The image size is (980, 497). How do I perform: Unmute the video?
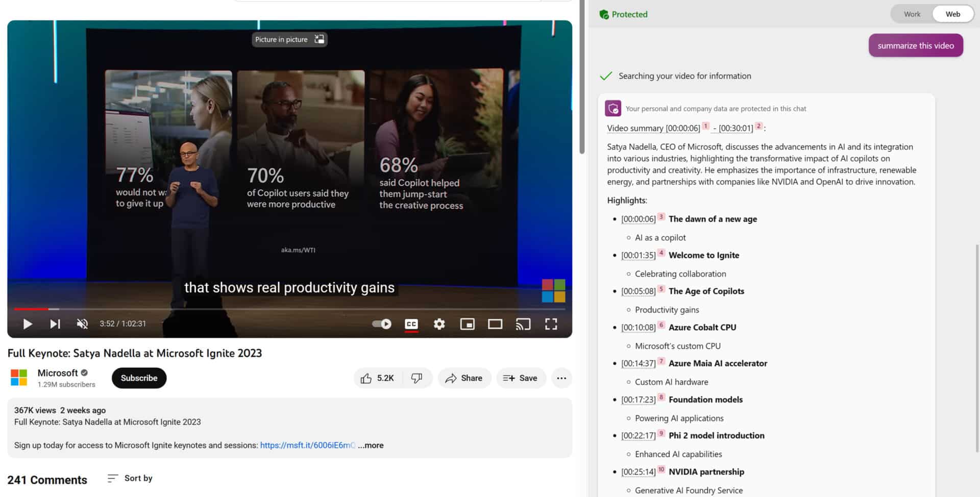(82, 324)
